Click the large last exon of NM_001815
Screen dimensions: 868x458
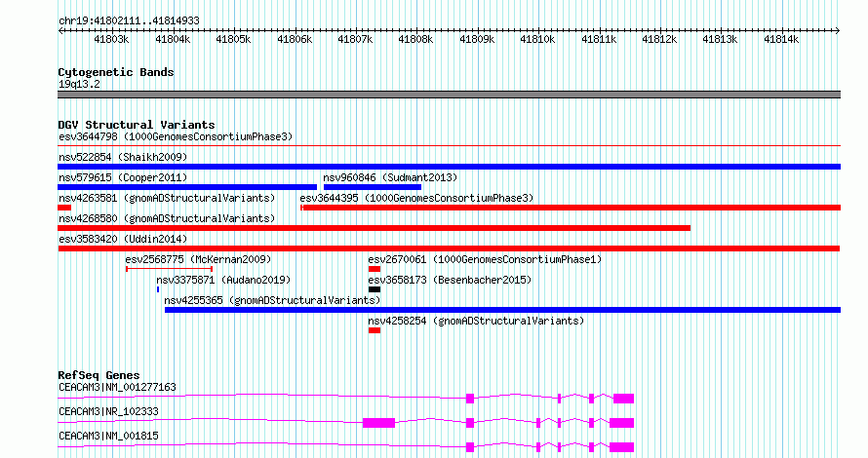[x=621, y=447]
